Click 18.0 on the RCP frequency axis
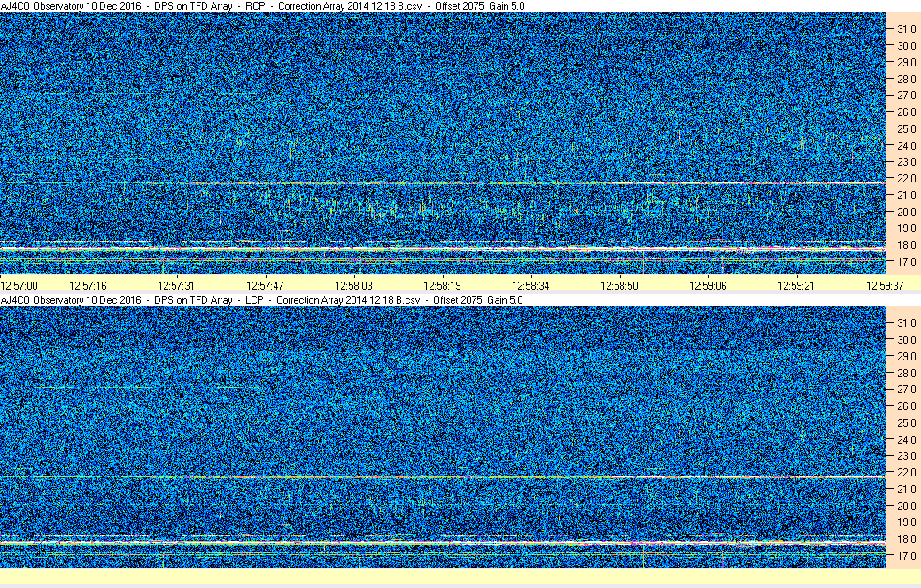Screen dimensions: 921x588 906,245
